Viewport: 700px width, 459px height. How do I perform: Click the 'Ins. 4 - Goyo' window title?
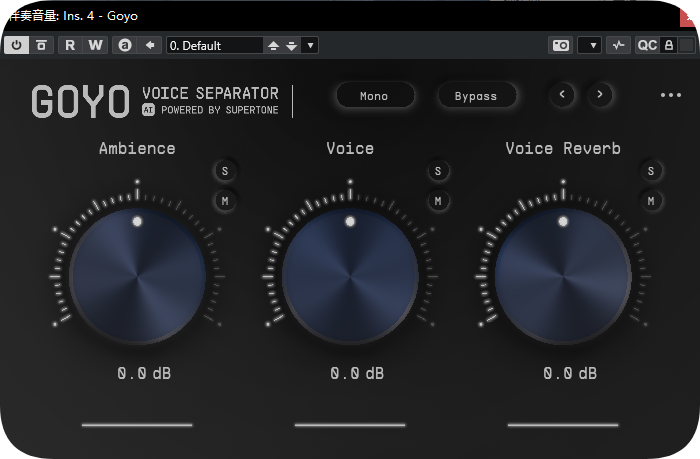pyautogui.click(x=100, y=16)
